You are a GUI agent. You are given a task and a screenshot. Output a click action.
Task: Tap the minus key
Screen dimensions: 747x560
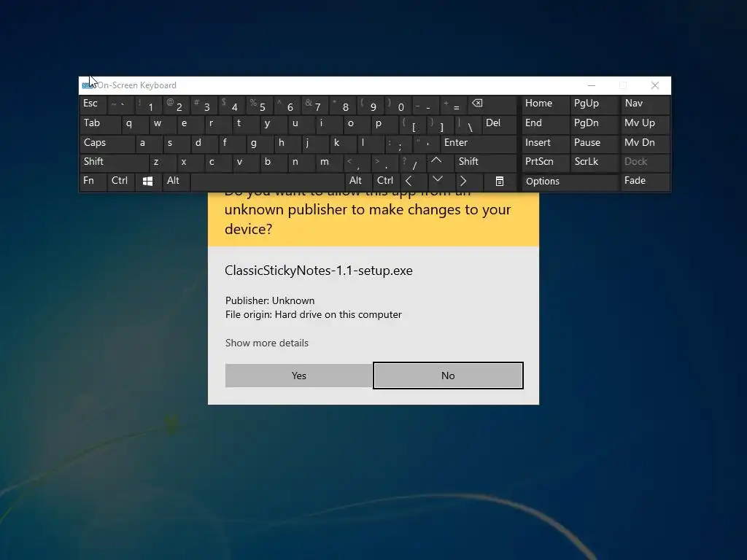426,104
